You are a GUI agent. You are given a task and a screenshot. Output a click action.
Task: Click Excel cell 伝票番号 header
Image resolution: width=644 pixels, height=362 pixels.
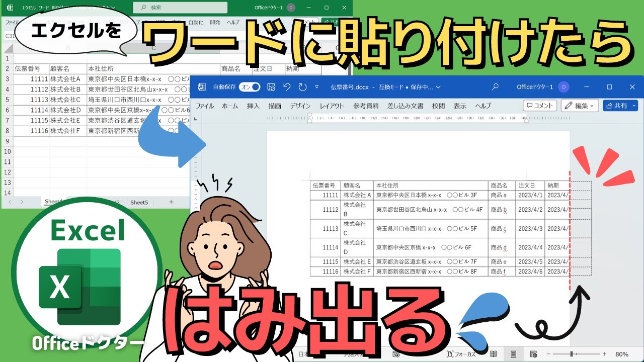(31, 69)
